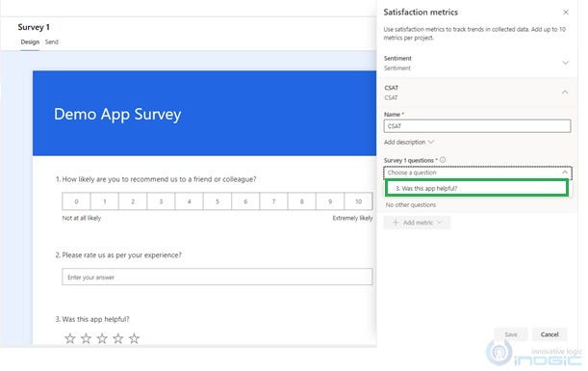This screenshot has height=371, width=588.
Task: Select rating 8 on recommend scale
Action: (x=302, y=201)
